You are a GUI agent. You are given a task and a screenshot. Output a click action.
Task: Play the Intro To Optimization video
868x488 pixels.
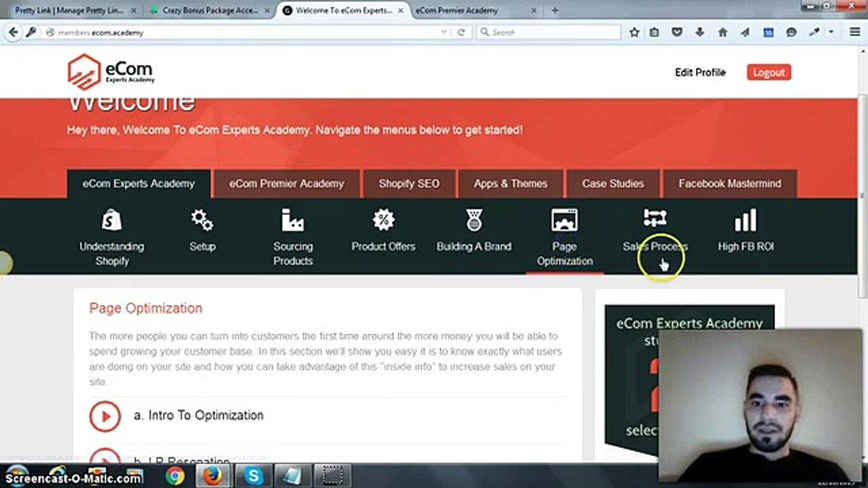(x=105, y=416)
